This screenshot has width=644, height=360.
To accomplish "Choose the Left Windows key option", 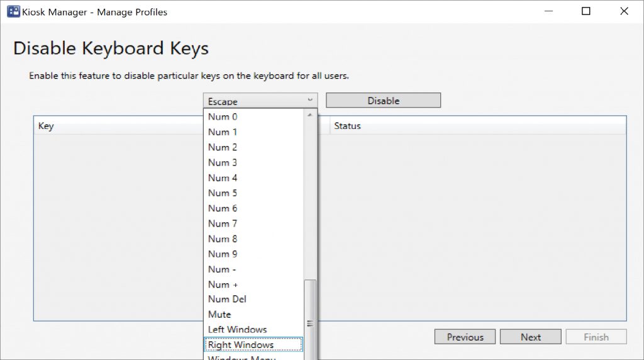I will (238, 330).
